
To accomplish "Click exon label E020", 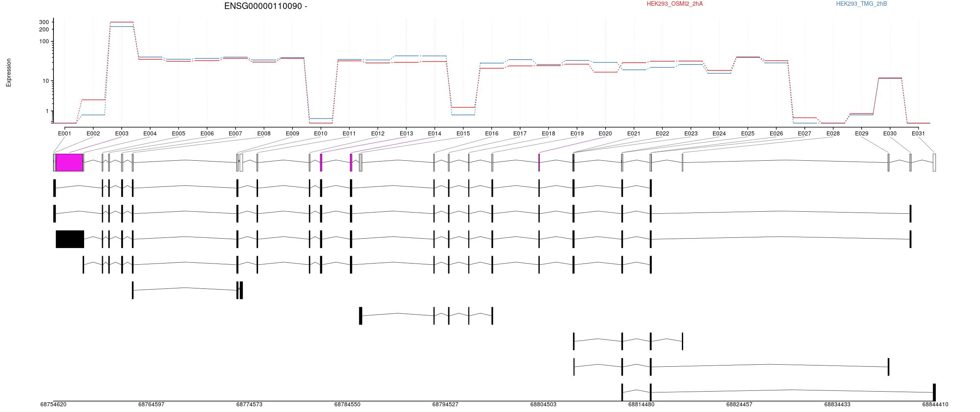I will (605, 133).
